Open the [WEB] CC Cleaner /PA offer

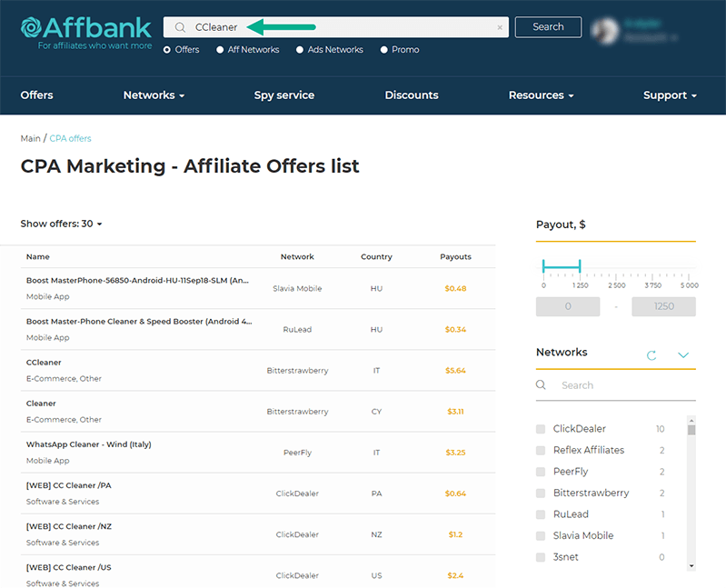point(68,485)
